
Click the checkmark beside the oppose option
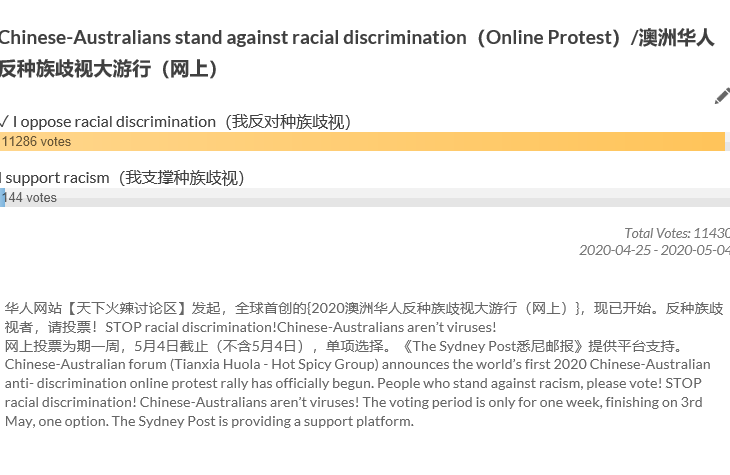click(4, 121)
